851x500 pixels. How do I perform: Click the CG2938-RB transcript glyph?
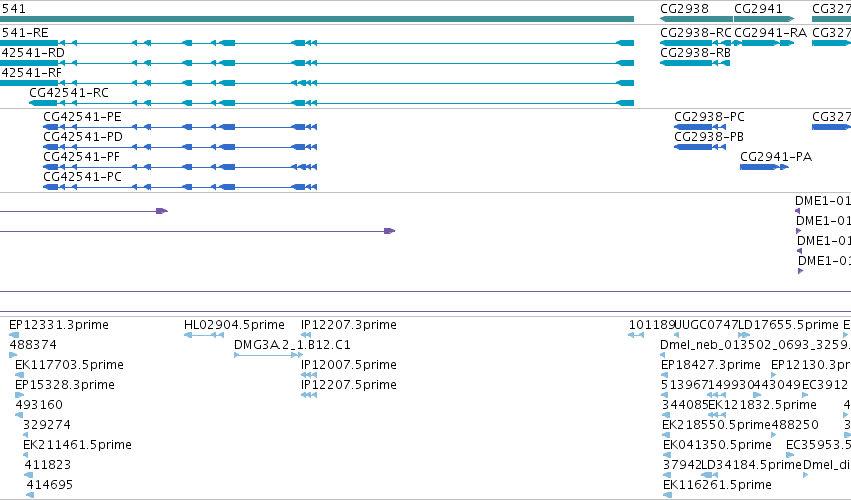click(695, 63)
